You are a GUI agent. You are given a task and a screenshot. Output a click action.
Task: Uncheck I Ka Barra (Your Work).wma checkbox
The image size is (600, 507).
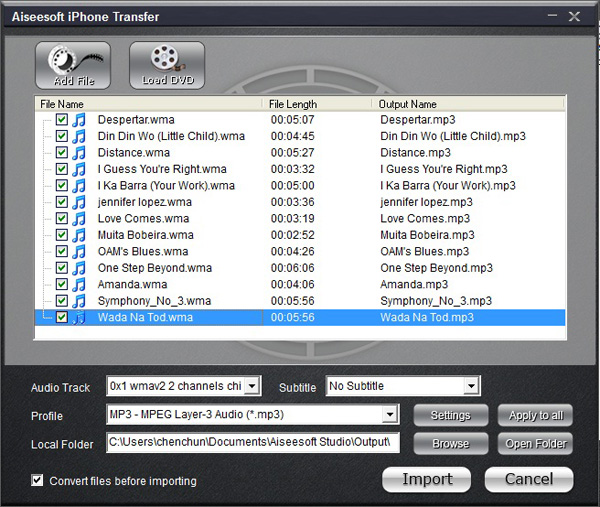62,185
